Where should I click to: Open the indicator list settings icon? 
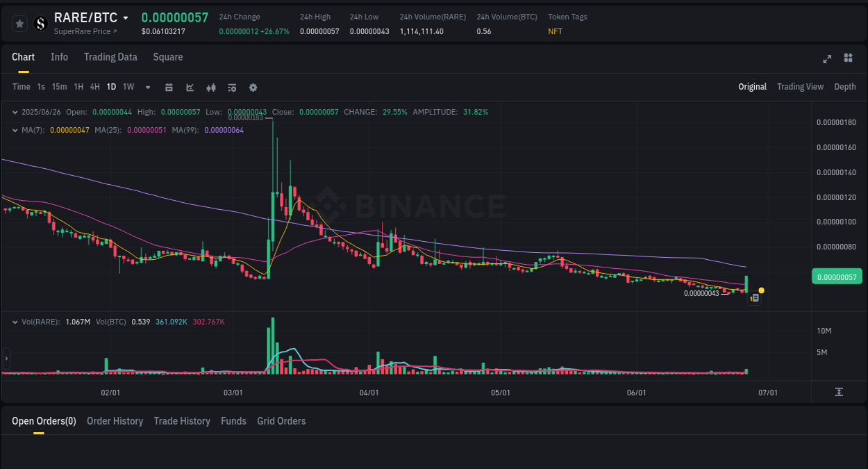pyautogui.click(x=232, y=87)
